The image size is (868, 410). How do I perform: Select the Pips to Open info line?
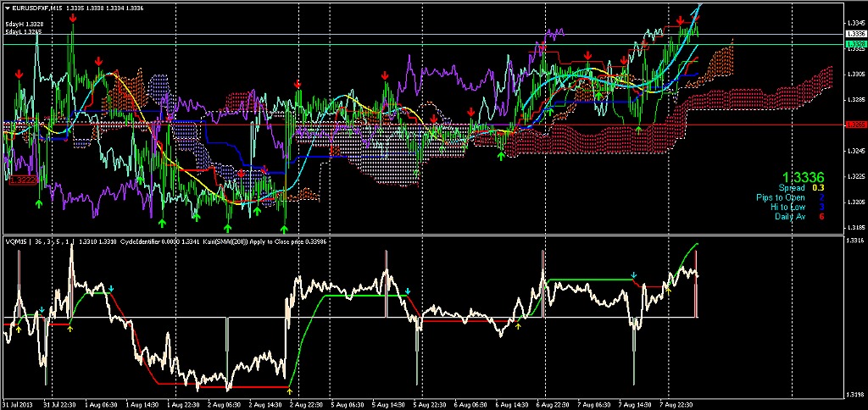pyautogui.click(x=789, y=197)
